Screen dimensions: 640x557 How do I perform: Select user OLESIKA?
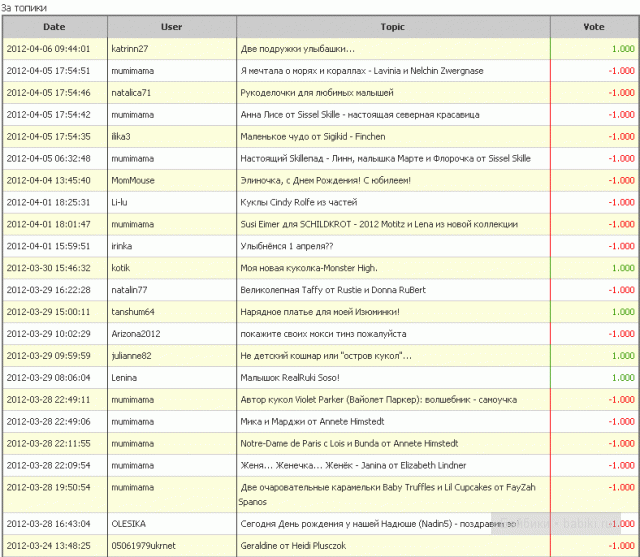[x=128, y=523]
